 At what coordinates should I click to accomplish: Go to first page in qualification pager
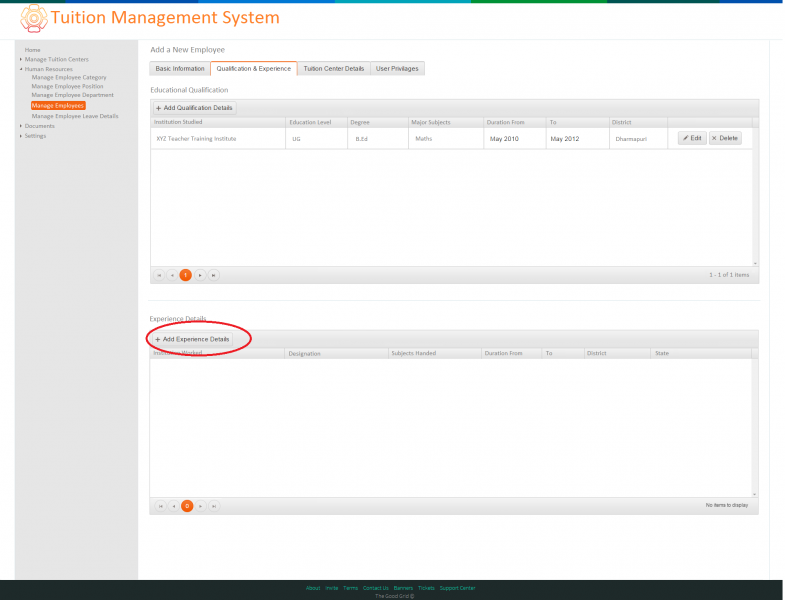tap(159, 275)
